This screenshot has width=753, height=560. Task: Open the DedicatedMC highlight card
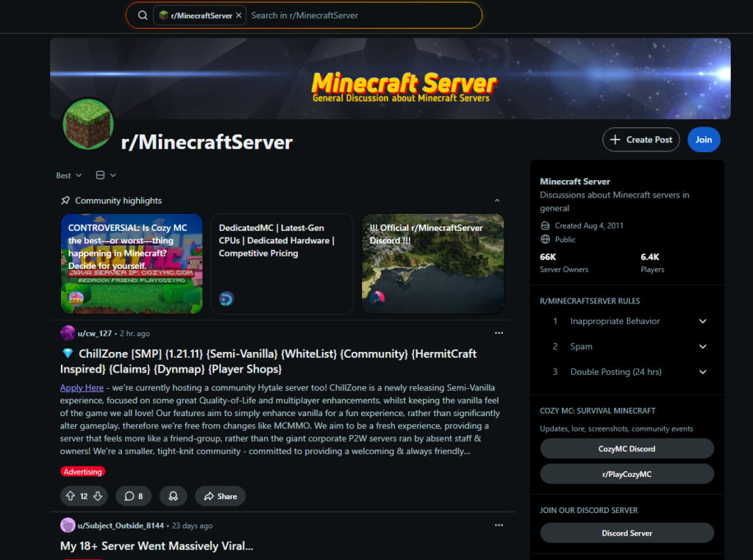click(282, 263)
